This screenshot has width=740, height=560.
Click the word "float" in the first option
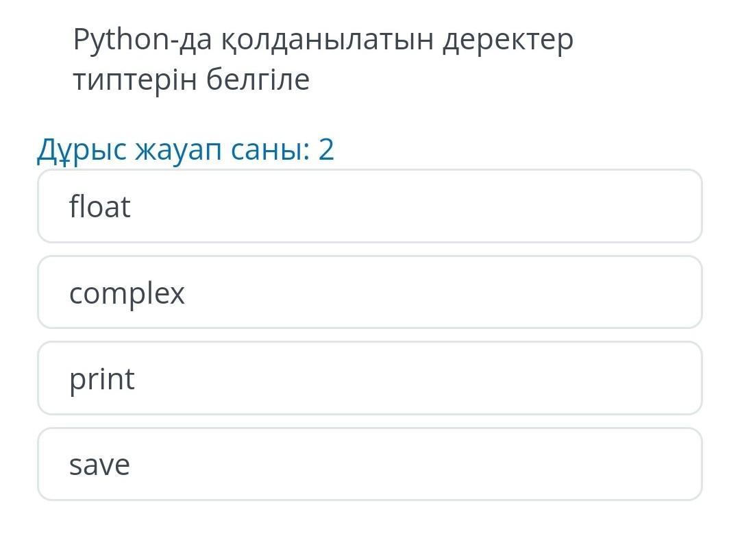100,206
